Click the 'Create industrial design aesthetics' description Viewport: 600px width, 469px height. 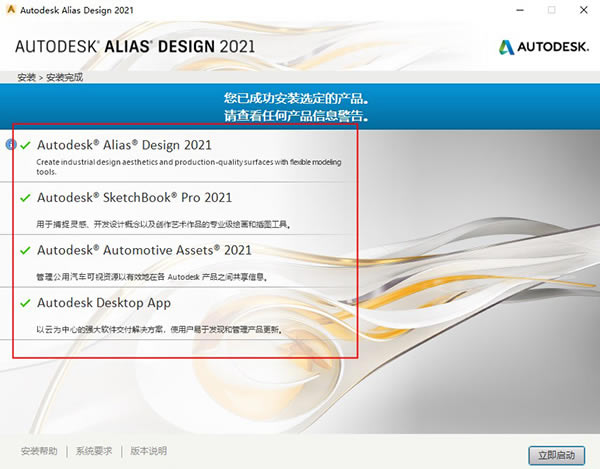click(189, 167)
